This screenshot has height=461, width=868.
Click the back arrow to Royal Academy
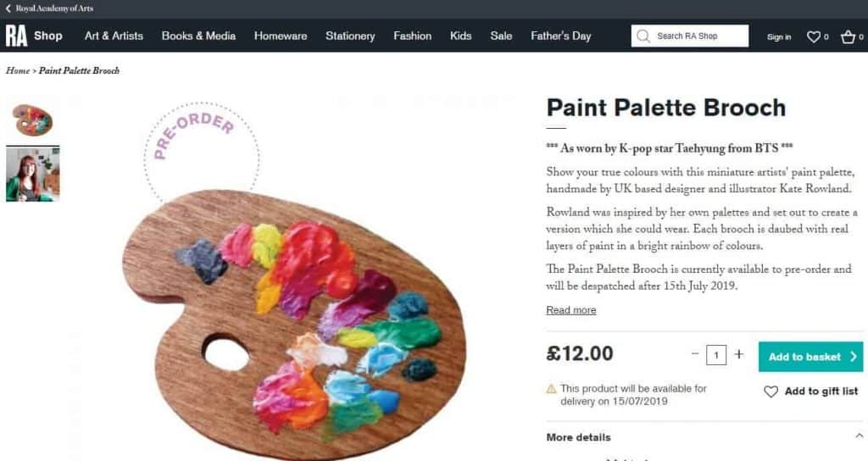coord(8,8)
